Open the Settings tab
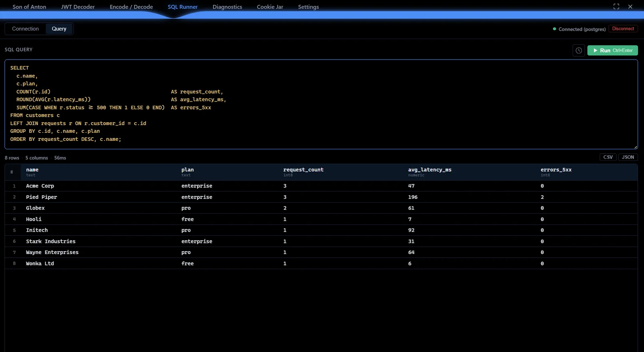The image size is (644, 352). 308,7
